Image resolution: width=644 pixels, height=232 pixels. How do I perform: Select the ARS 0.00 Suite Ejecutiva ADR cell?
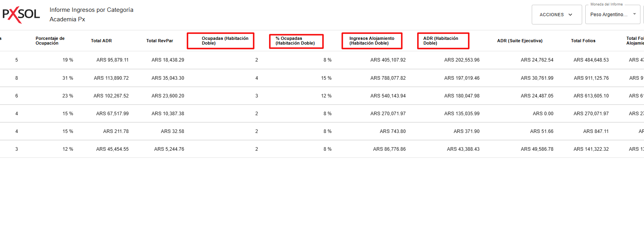[x=543, y=113]
